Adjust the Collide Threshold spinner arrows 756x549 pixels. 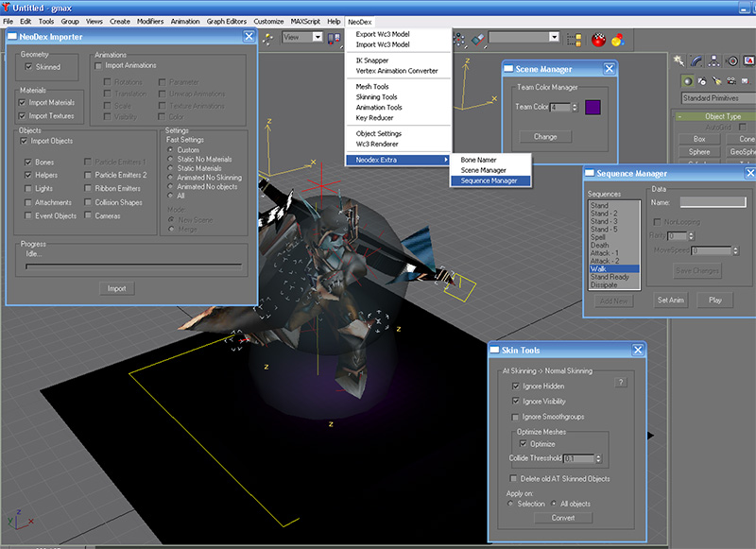[598, 458]
